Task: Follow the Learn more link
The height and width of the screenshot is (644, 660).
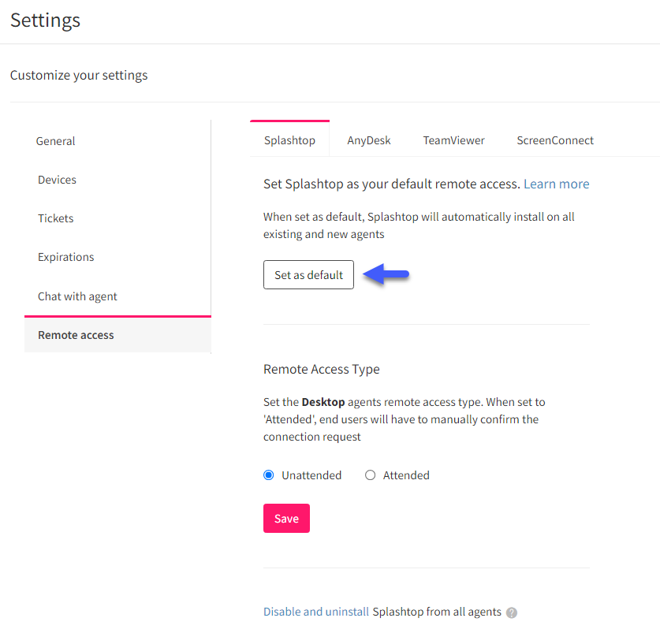Action: pos(556,184)
